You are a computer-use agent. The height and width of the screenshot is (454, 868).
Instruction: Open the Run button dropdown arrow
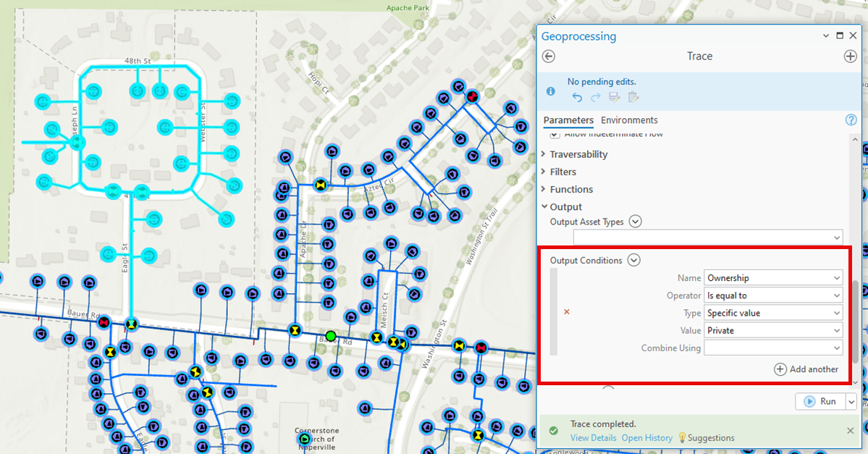tap(851, 401)
